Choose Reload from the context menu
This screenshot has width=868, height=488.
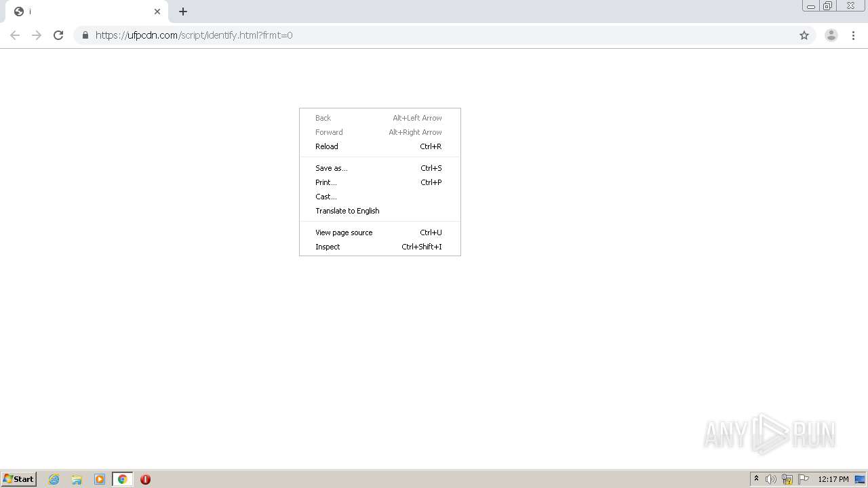(x=380, y=146)
